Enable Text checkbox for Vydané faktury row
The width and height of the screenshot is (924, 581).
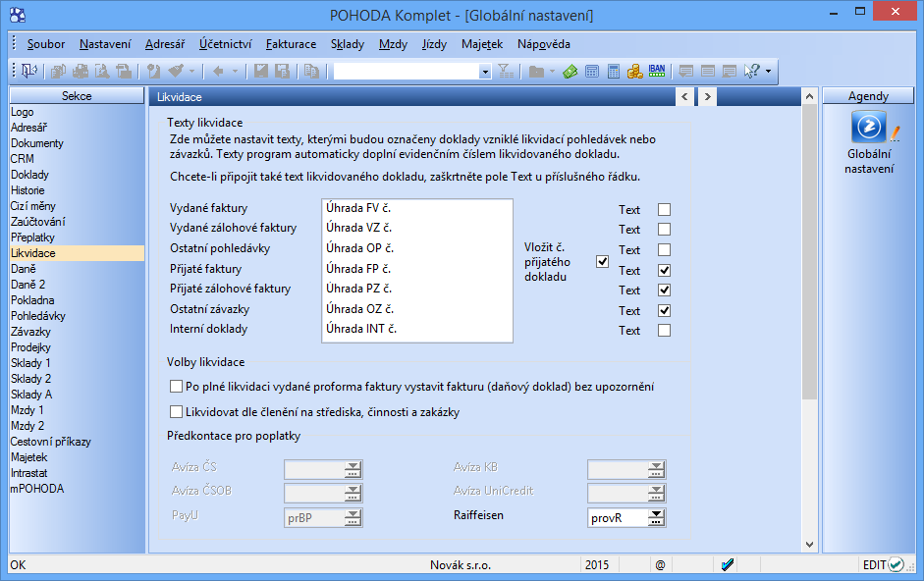click(664, 209)
